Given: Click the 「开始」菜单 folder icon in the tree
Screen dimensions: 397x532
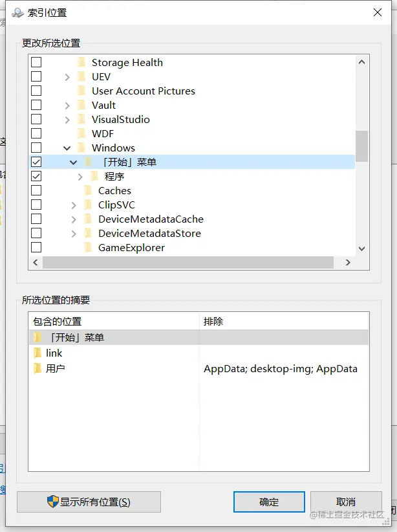Looking at the screenshot, I should click(87, 162).
